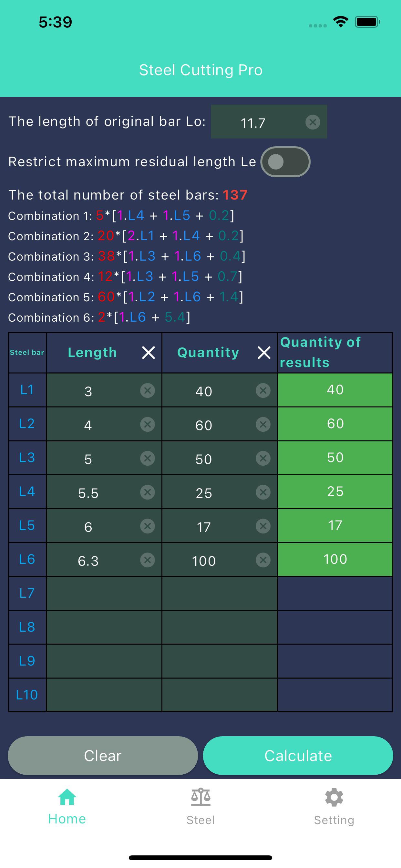The height and width of the screenshot is (868, 401).
Task: Select the Combination 3 result line
Action: (127, 256)
